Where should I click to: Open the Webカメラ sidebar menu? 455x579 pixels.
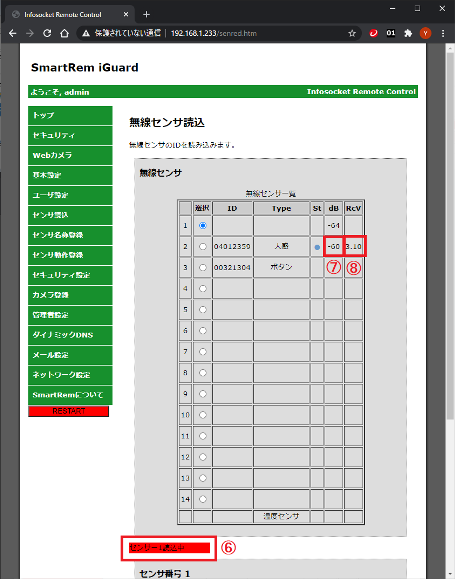70,155
